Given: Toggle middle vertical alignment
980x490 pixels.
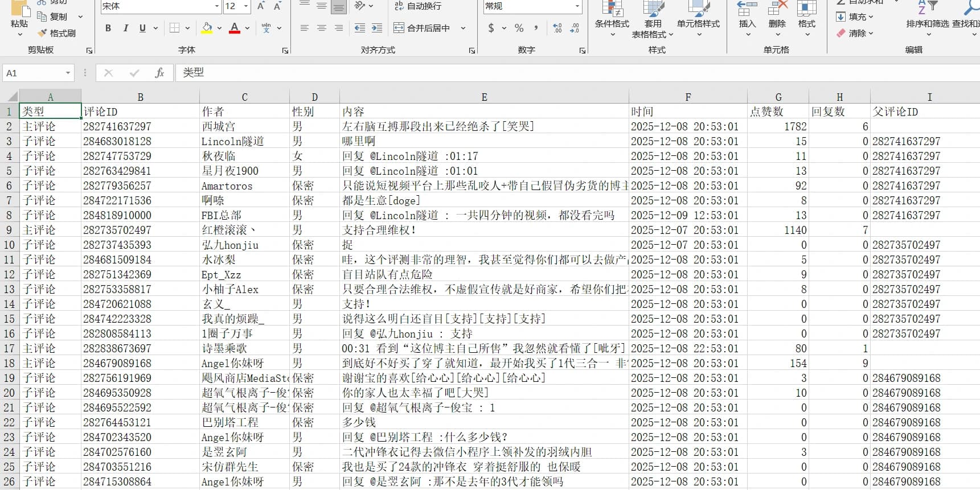Looking at the screenshot, I should click(322, 6).
